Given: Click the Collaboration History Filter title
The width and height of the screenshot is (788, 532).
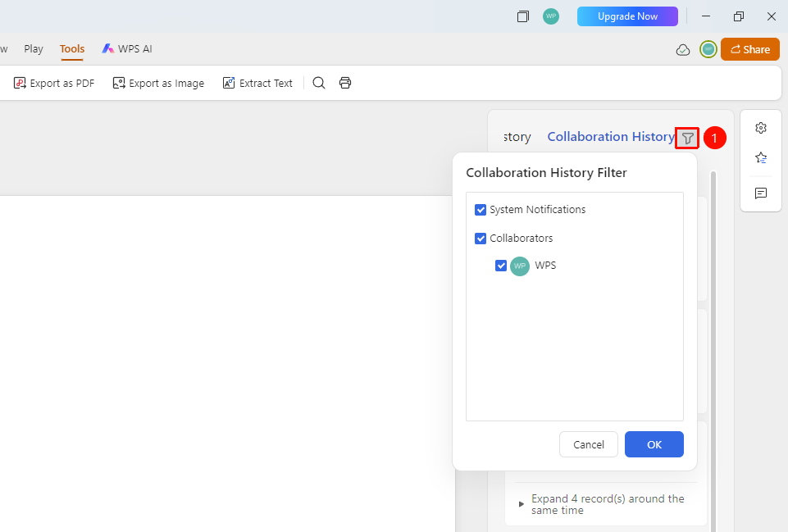Looking at the screenshot, I should [546, 173].
